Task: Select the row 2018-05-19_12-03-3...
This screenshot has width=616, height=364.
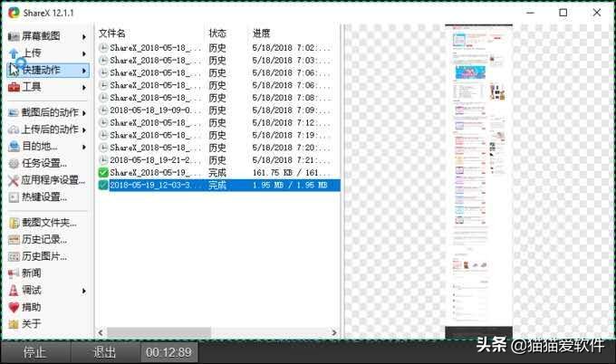Action: pyautogui.click(x=218, y=186)
